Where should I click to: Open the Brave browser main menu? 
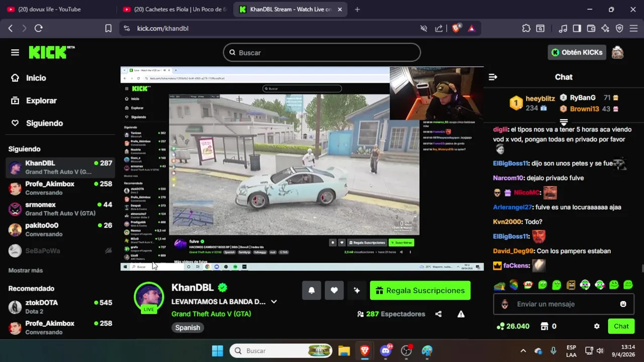coord(634,29)
